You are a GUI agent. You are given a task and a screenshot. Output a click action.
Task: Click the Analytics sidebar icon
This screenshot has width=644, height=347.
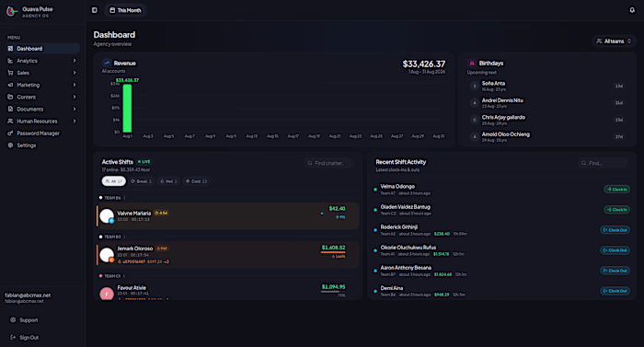(x=10, y=61)
